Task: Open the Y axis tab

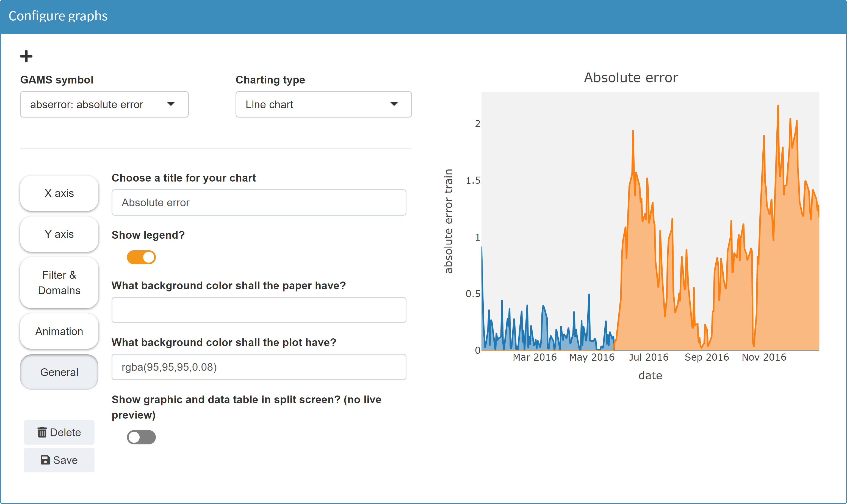Action: [59, 234]
